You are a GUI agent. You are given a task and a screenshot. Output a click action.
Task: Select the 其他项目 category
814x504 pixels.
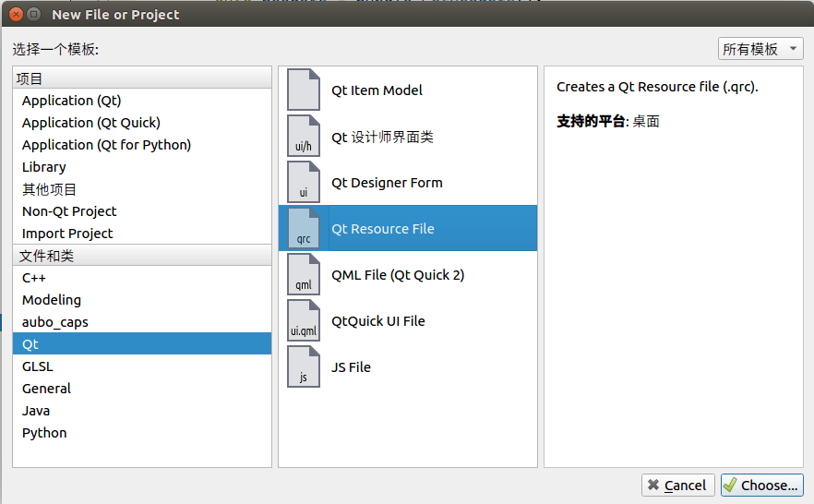(x=142, y=189)
